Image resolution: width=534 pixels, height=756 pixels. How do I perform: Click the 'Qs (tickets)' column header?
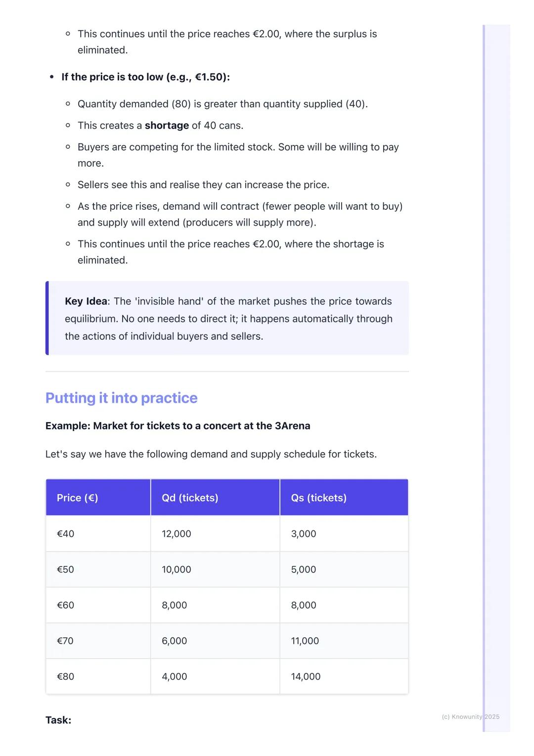point(318,498)
